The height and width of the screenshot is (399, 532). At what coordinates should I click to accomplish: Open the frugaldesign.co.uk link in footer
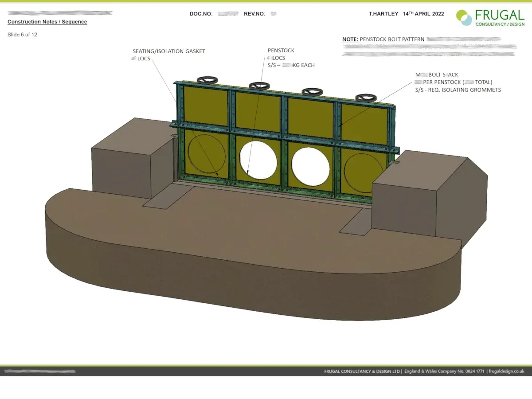click(x=507, y=372)
